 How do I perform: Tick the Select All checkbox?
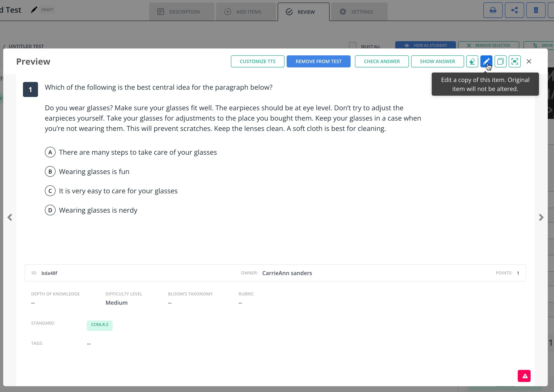[353, 46]
